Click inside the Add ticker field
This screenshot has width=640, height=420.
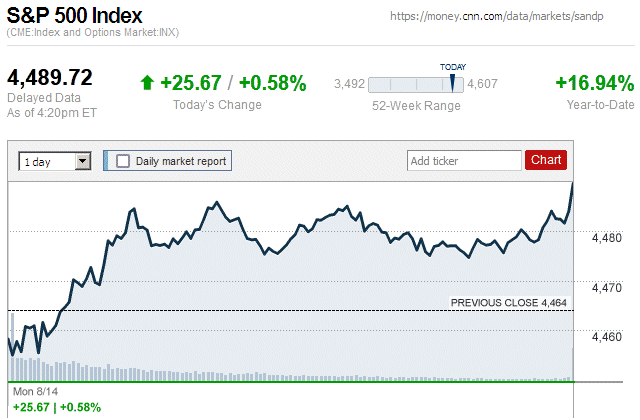pos(464,160)
